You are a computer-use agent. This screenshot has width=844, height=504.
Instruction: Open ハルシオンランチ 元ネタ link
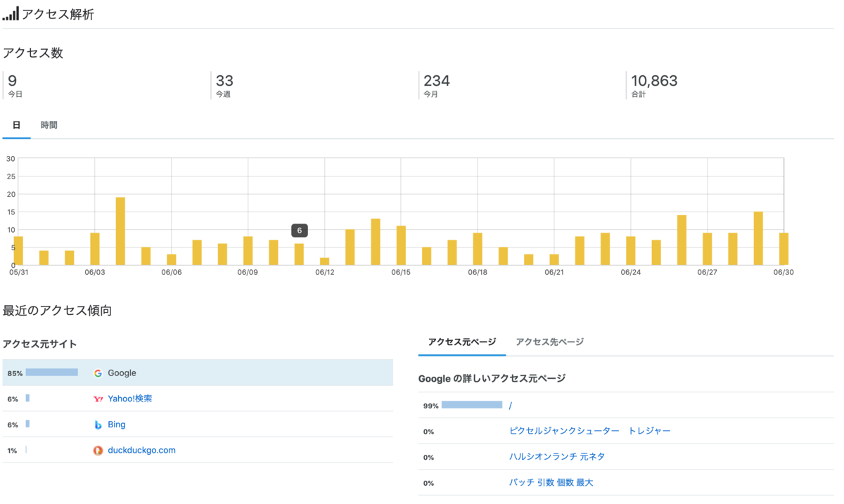tap(556, 457)
